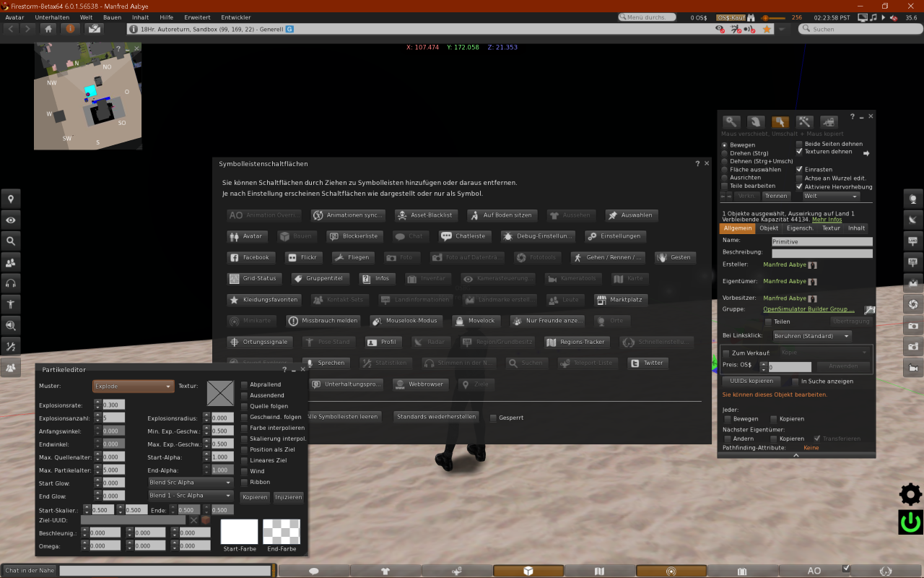Select the Drehen (Strg) radio button

(x=725, y=153)
